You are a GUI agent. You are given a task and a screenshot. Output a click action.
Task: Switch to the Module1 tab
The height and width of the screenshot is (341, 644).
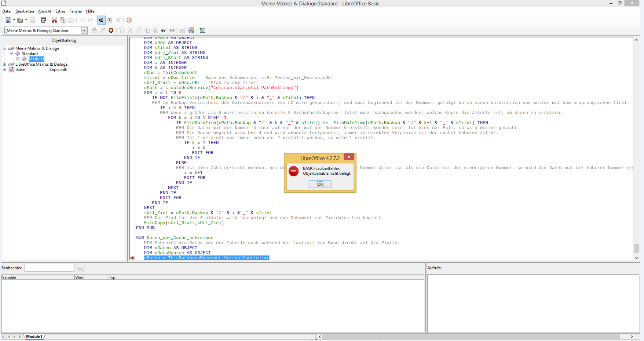(34, 337)
